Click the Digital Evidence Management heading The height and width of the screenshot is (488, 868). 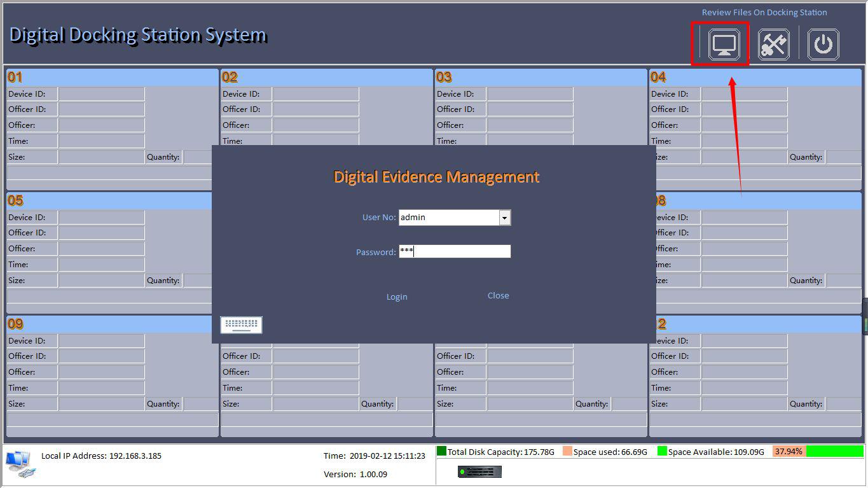(x=436, y=177)
